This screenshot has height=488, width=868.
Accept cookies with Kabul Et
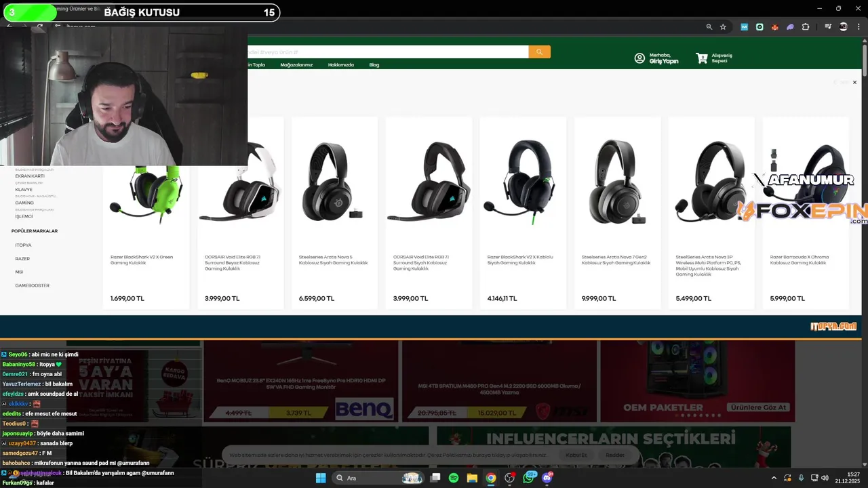(576, 455)
